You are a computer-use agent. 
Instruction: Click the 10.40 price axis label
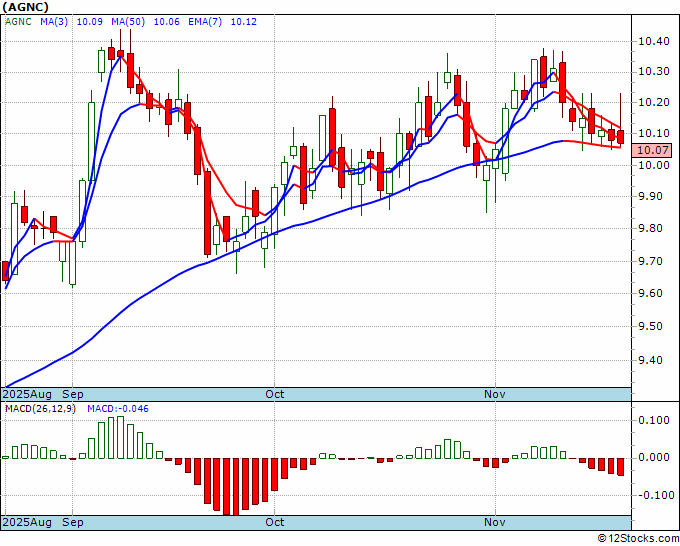pyautogui.click(x=654, y=42)
